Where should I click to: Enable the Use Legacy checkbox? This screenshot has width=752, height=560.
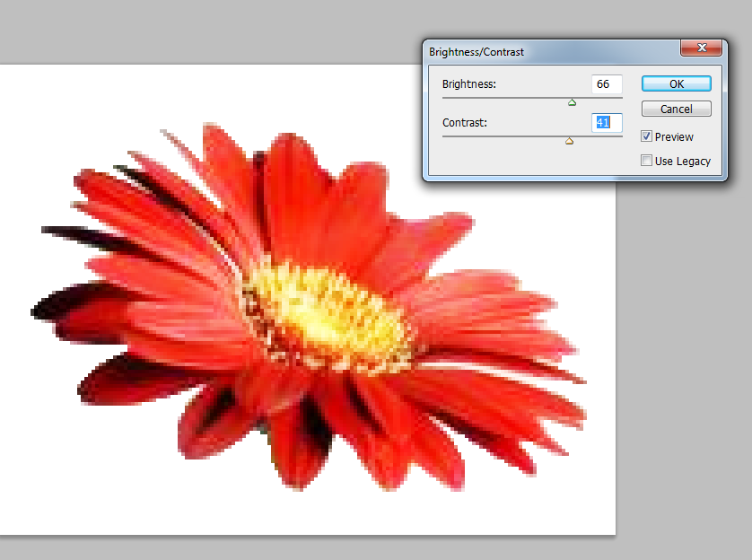pos(647,161)
